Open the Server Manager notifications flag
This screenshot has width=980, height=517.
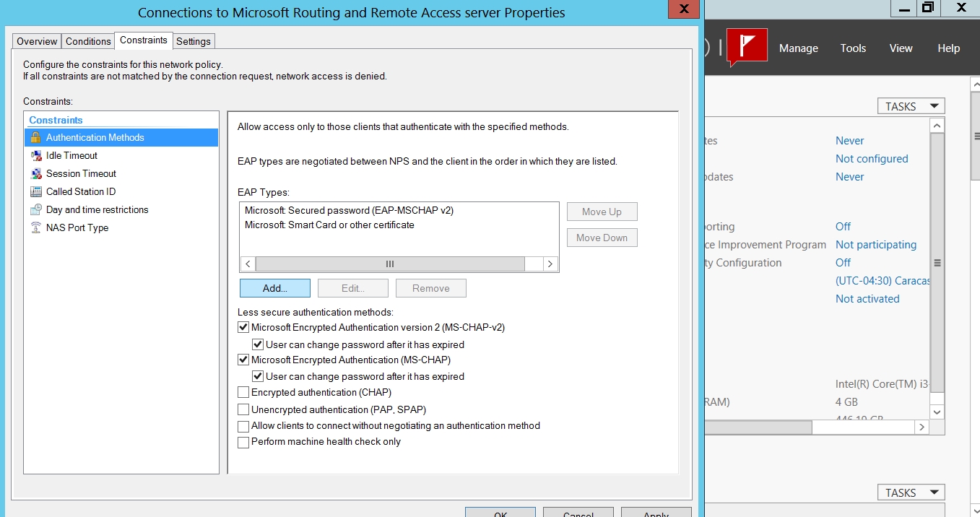pyautogui.click(x=746, y=48)
